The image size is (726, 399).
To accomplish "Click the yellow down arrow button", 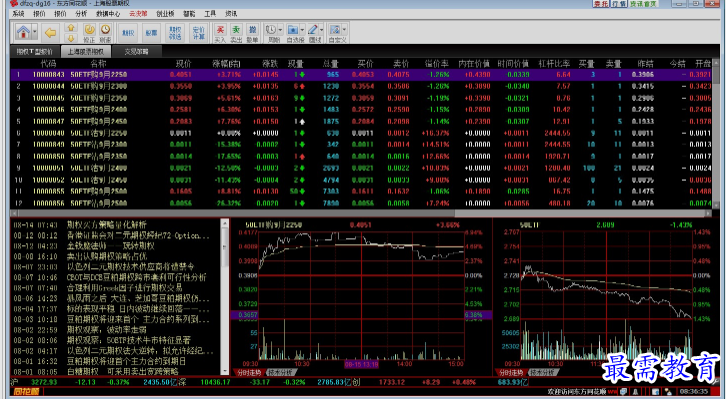I will pos(71,38).
